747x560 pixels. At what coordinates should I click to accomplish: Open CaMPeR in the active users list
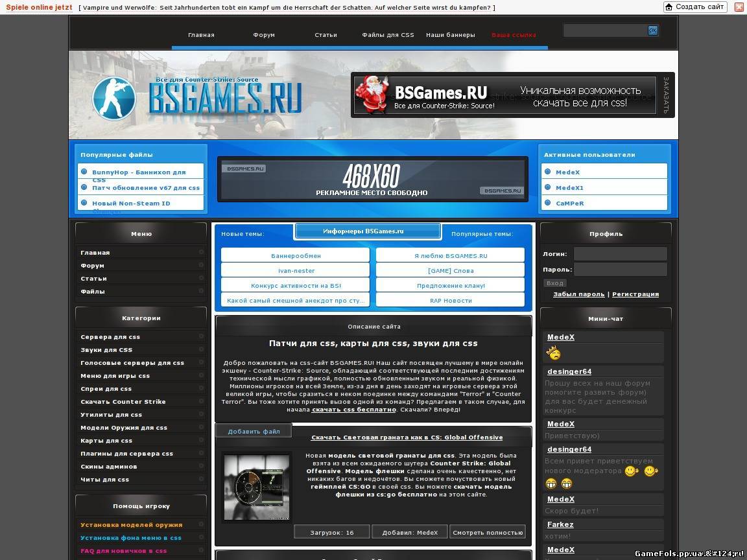[x=570, y=204]
